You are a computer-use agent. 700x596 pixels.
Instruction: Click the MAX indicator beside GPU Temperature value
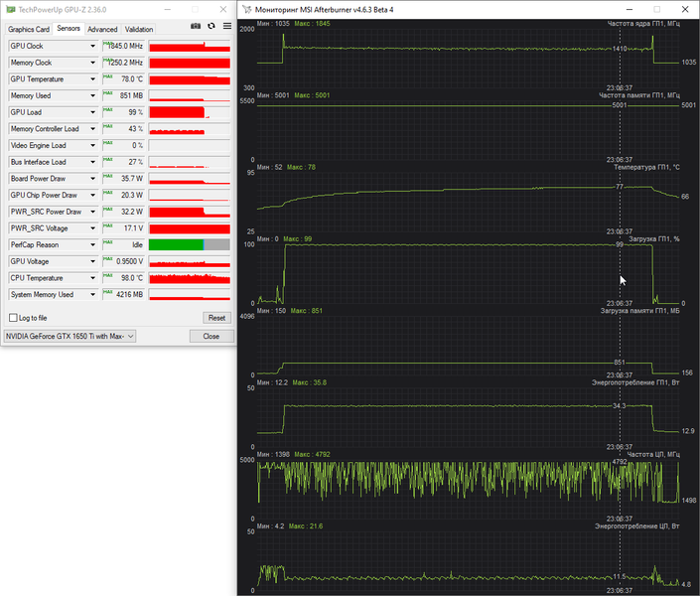tap(107, 76)
